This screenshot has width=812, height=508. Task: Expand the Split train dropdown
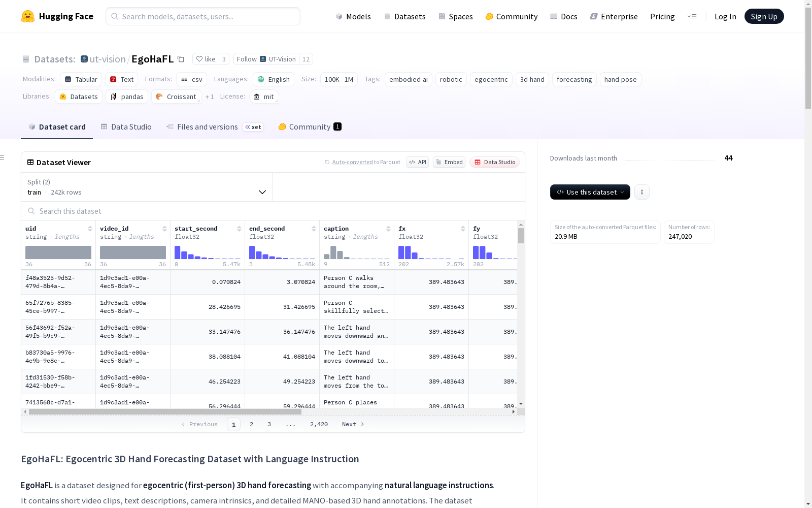point(147,187)
